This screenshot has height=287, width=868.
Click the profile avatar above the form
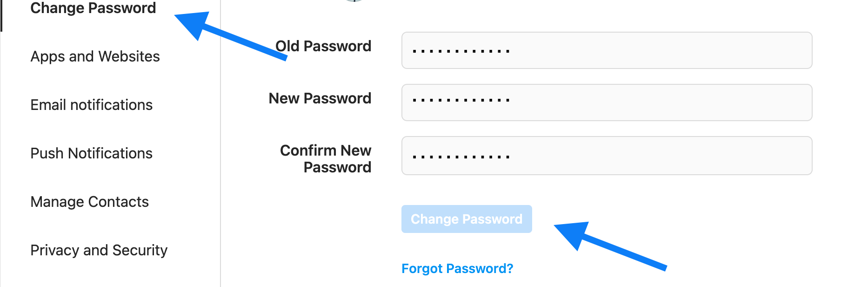354,2
